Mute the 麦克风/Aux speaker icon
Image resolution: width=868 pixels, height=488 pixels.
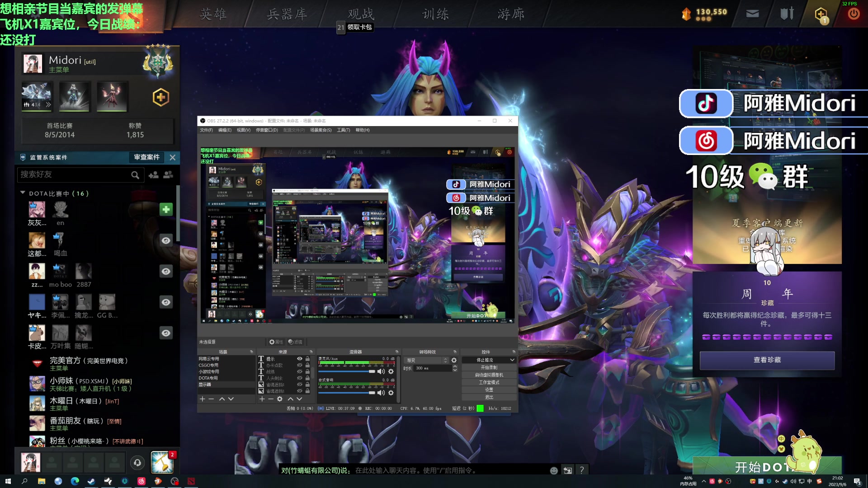tap(381, 371)
